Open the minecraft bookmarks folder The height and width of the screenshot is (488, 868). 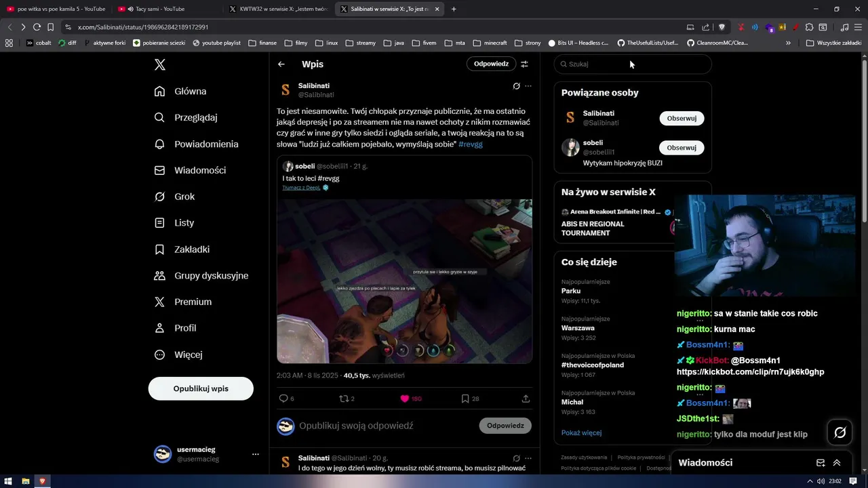pos(490,43)
